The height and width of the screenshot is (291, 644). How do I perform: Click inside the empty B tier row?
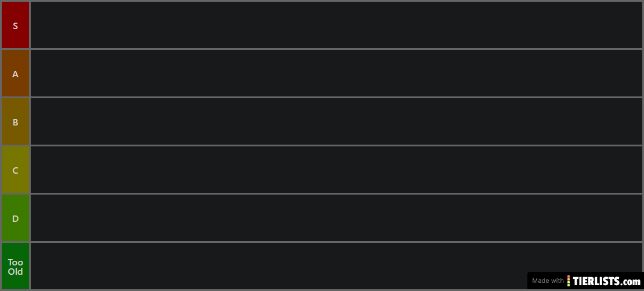point(336,122)
